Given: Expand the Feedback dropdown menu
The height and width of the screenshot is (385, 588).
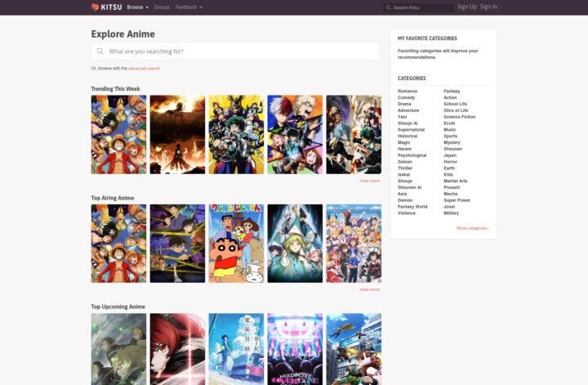Looking at the screenshot, I should (x=189, y=7).
